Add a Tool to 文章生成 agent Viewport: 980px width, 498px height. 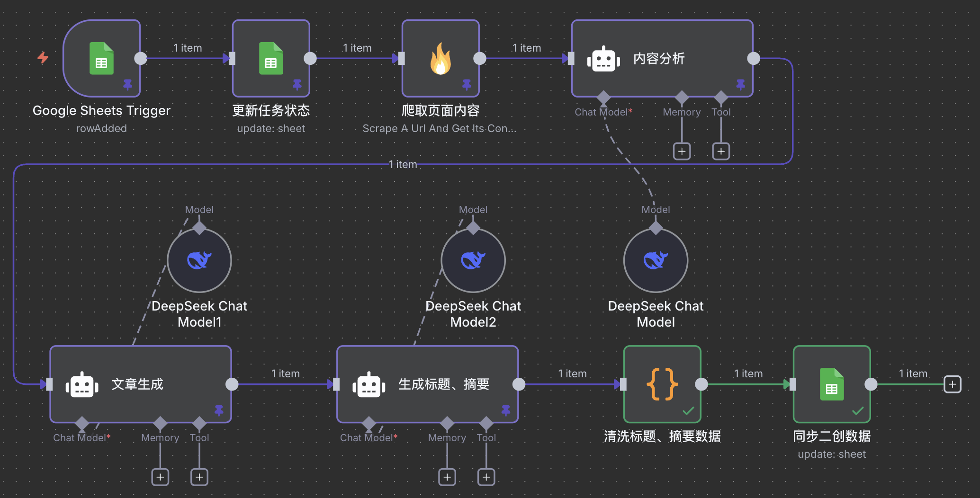coord(199,477)
